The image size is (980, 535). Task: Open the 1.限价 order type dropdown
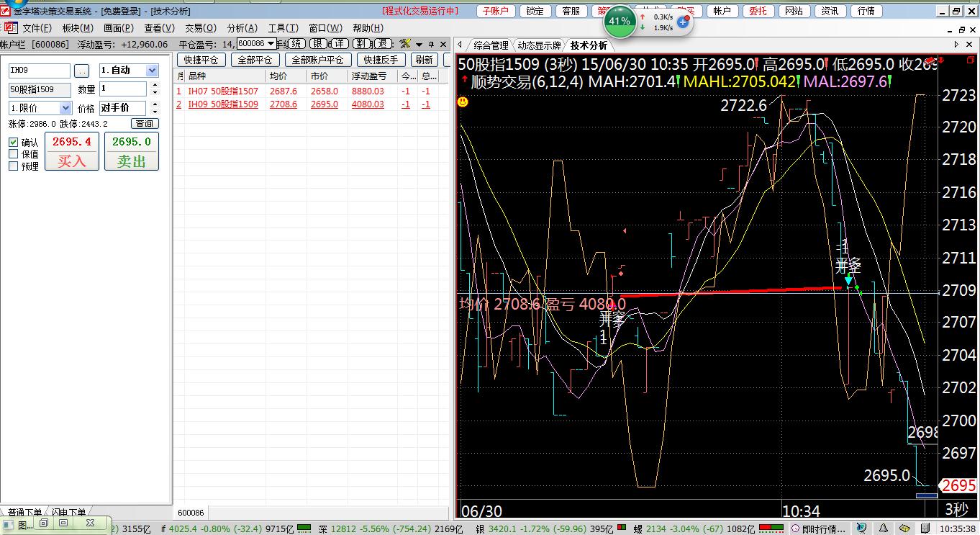pos(65,108)
